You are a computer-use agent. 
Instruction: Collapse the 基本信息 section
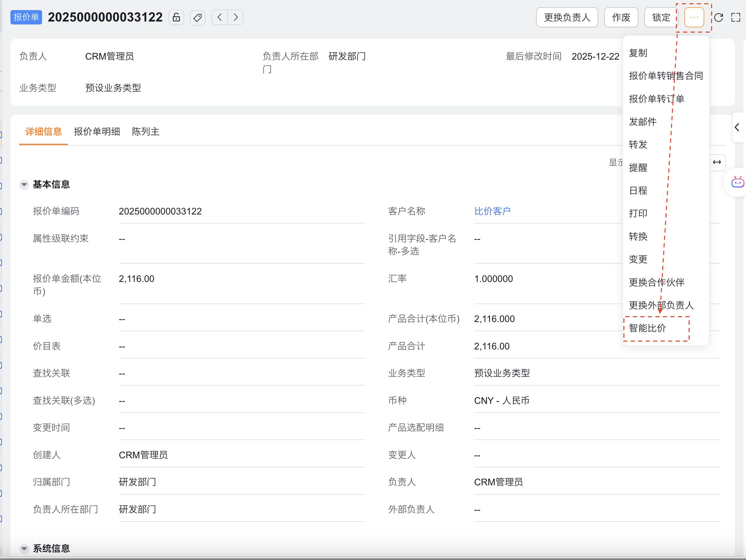[x=24, y=184]
